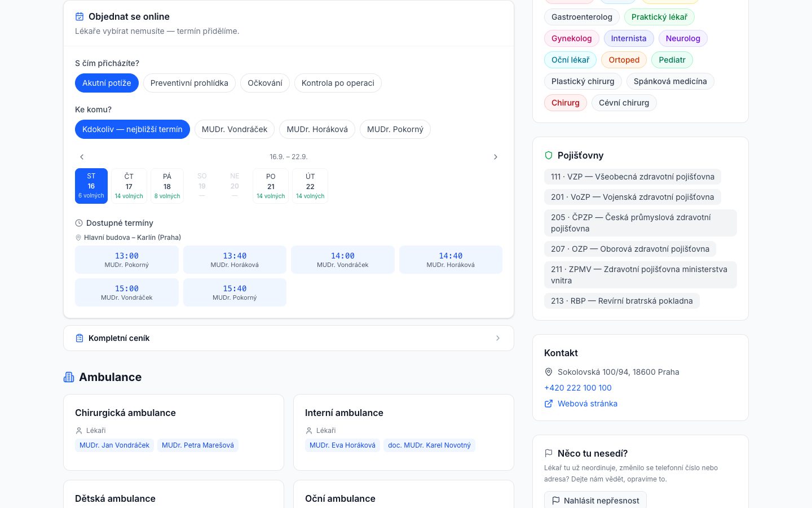
Task: Book the 14:00 slot with MUDr. Vondráček
Action: 343,260
